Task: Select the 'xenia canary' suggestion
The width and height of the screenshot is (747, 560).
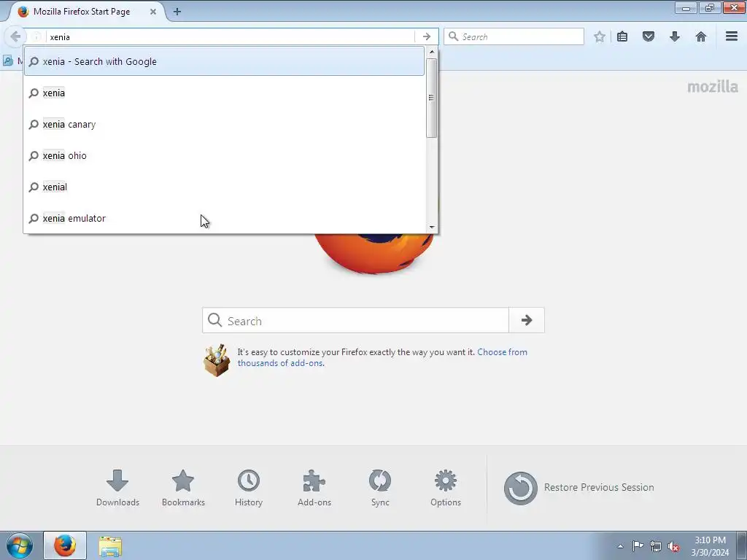Action: (x=224, y=124)
